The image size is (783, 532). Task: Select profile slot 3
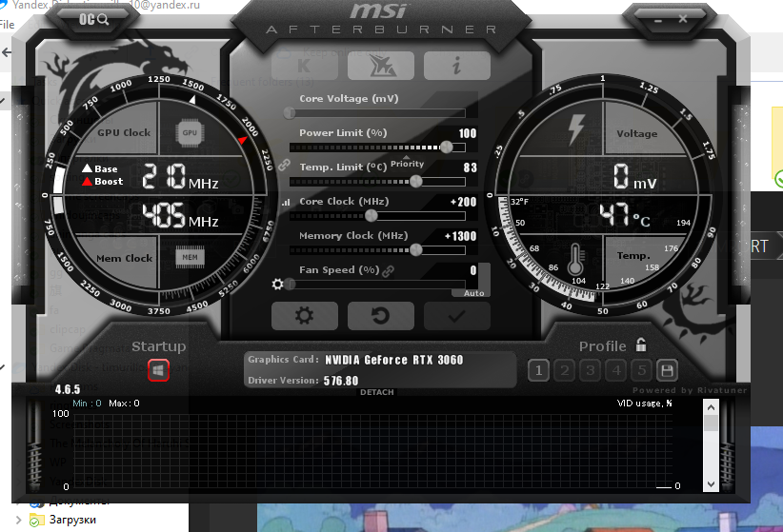point(591,371)
